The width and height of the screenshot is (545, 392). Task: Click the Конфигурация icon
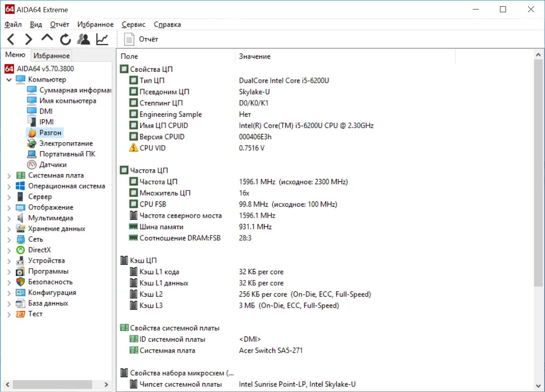(21, 293)
